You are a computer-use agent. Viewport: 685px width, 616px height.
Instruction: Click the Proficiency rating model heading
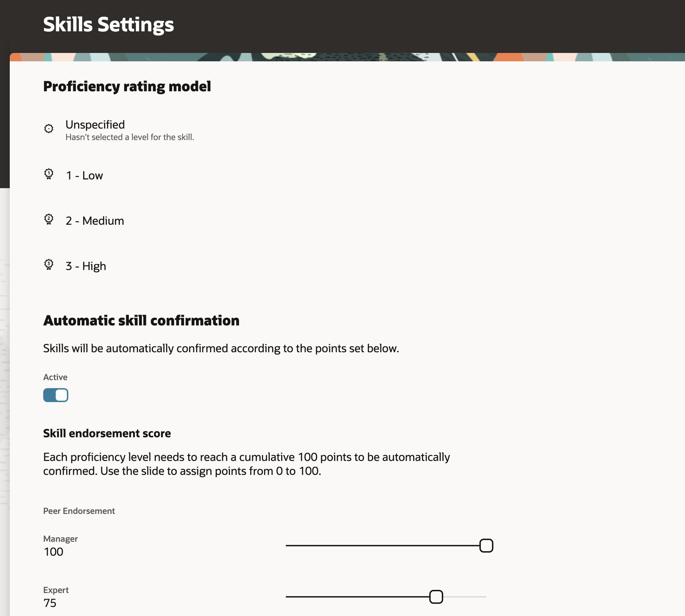(127, 86)
